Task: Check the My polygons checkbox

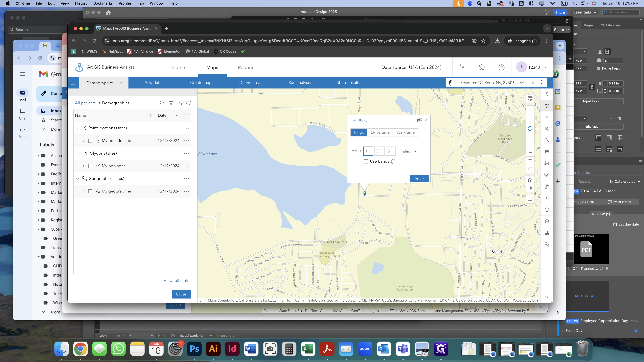Action: [x=90, y=166]
